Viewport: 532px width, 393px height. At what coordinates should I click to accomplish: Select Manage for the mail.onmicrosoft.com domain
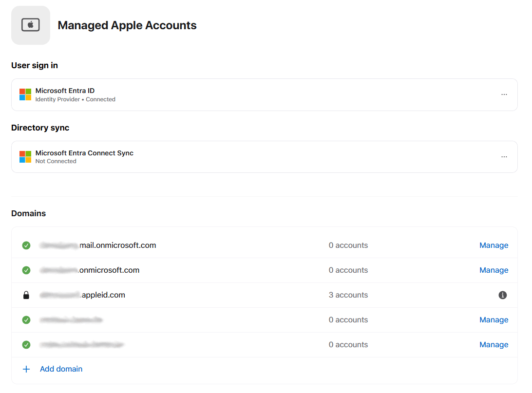tap(494, 245)
